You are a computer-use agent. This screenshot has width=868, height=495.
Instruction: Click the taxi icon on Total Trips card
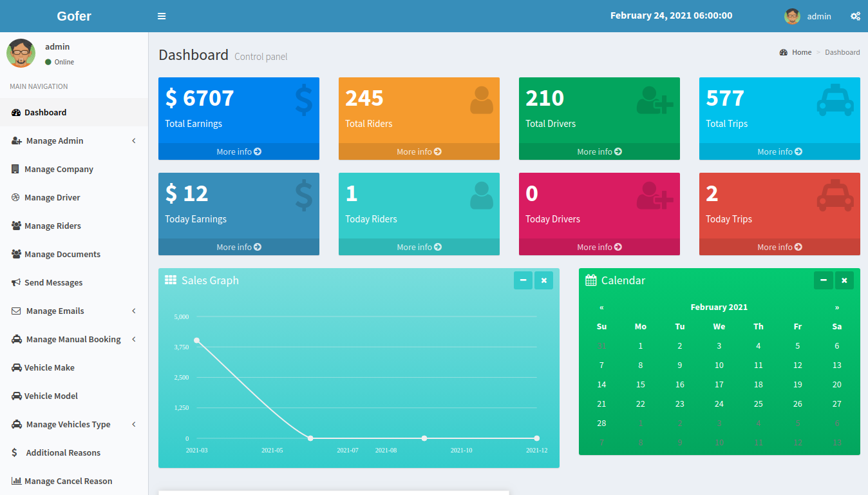(x=835, y=100)
